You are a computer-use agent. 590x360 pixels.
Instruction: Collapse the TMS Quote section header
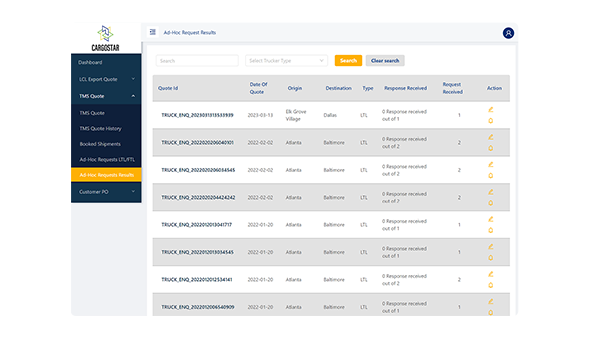coord(106,96)
